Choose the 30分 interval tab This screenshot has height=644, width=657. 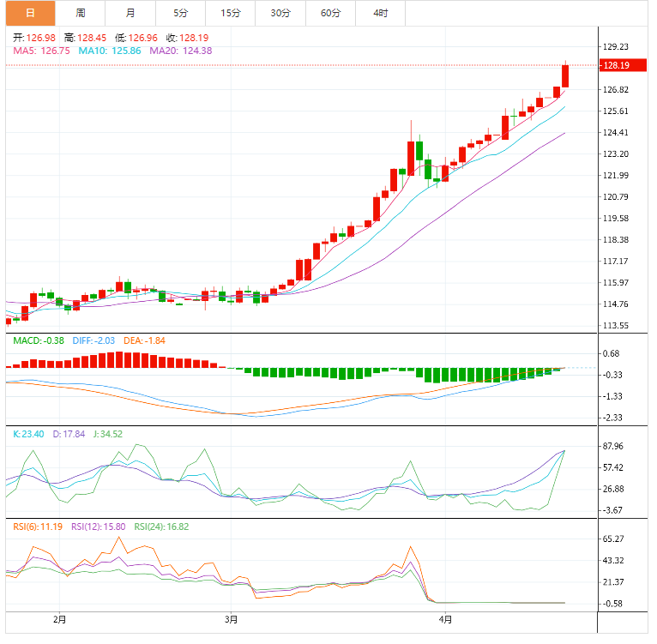tap(280, 13)
